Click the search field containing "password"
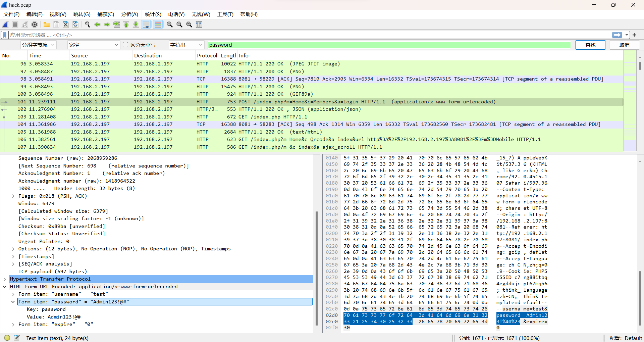Viewport: 644px width, 342px height. [389, 45]
